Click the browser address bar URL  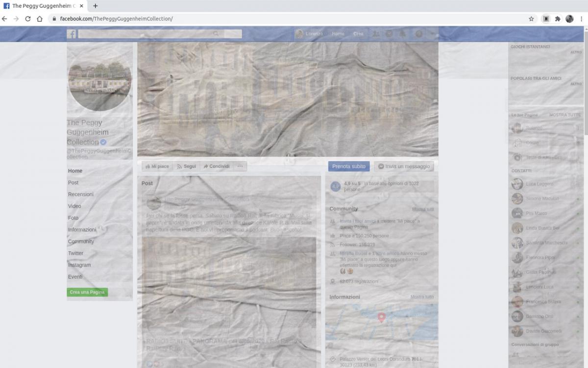point(116,19)
